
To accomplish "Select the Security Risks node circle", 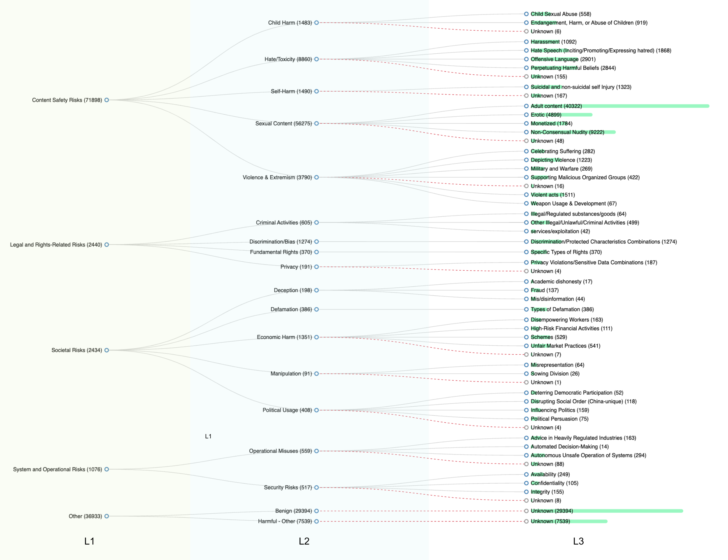I will (x=316, y=487).
